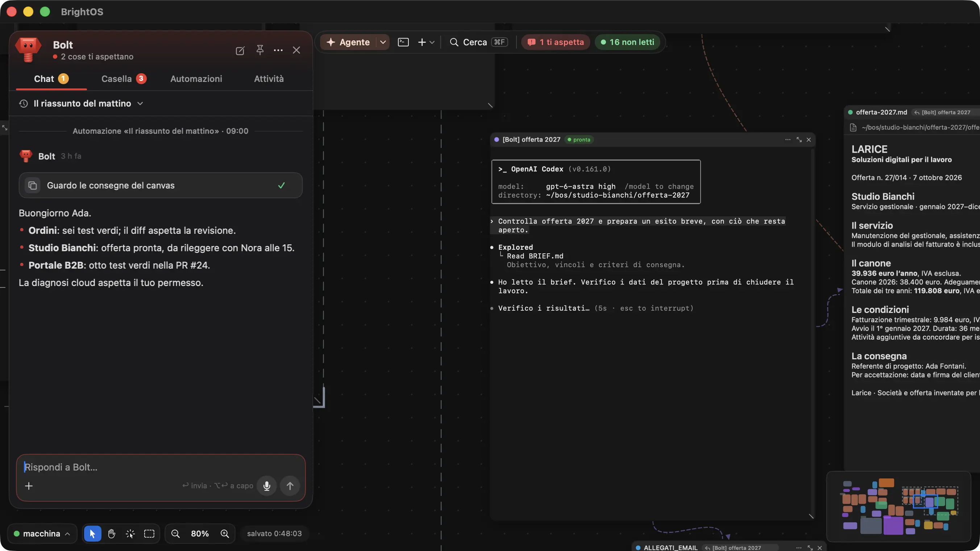
Task: Click the Agente button
Action: click(348, 42)
